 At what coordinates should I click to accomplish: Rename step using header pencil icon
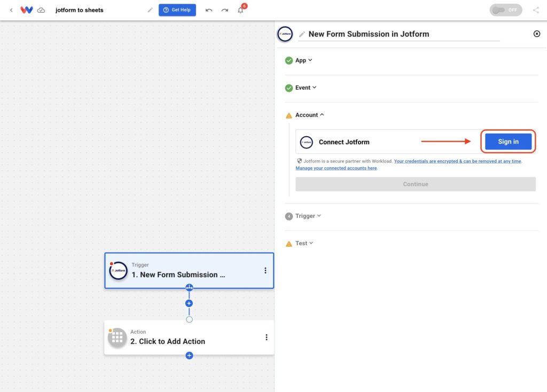click(x=302, y=34)
